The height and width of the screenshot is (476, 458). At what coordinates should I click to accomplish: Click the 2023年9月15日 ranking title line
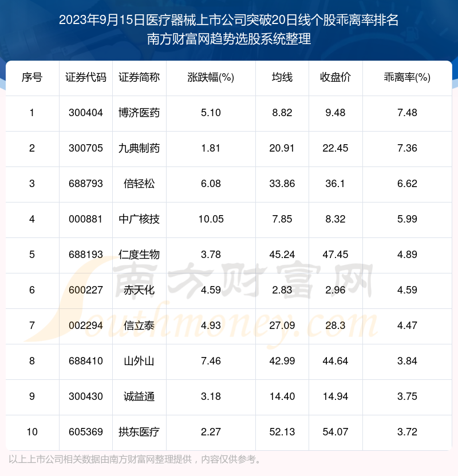pyautogui.click(x=228, y=20)
